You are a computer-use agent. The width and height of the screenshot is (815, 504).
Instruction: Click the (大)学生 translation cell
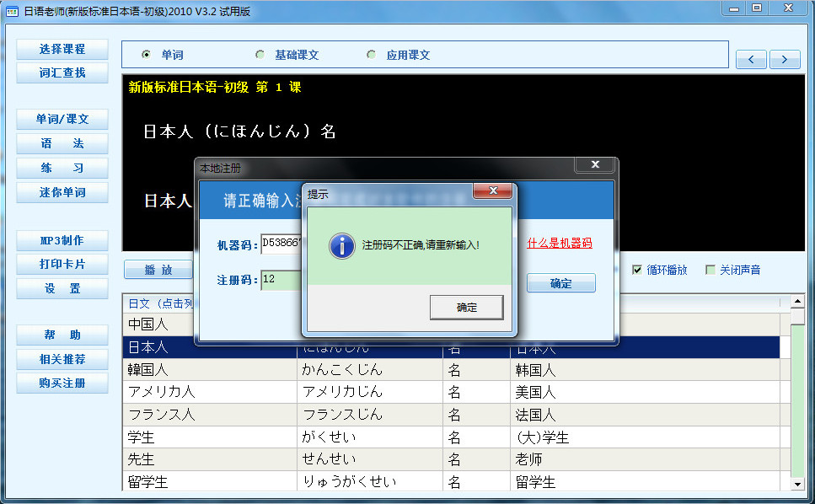(x=645, y=437)
